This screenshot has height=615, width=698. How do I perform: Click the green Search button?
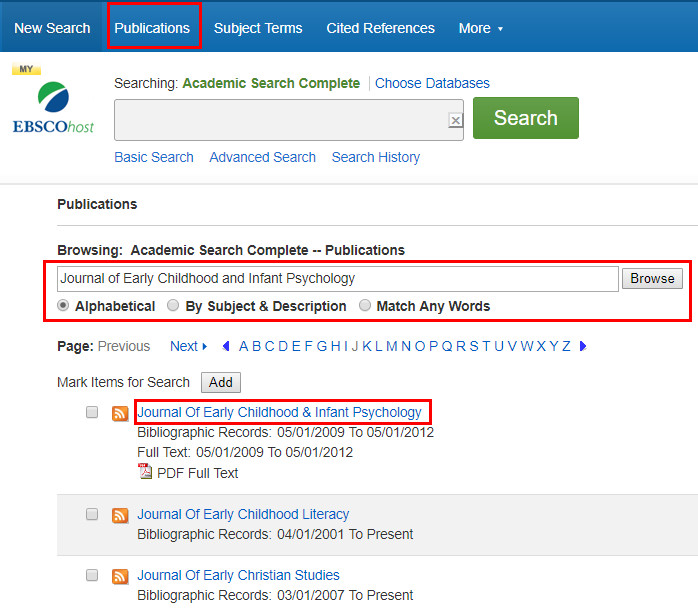(526, 118)
